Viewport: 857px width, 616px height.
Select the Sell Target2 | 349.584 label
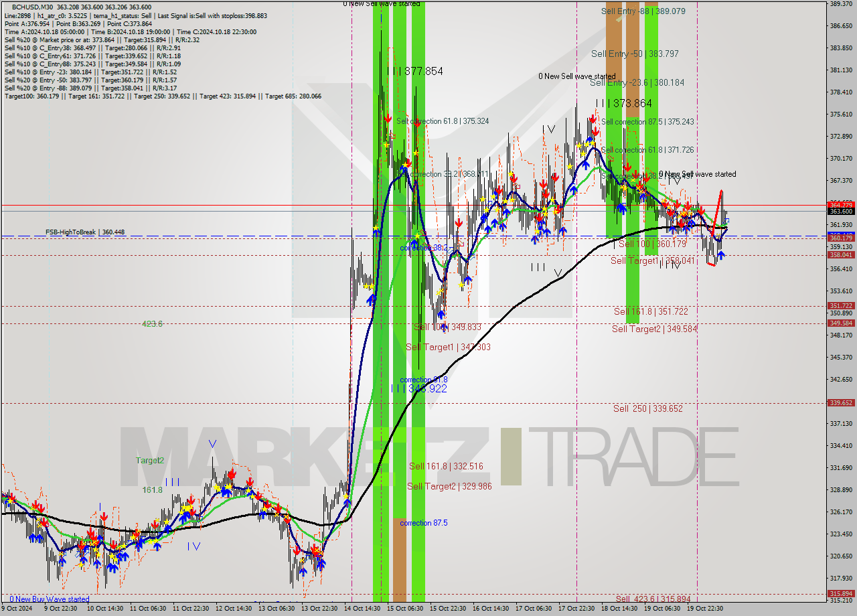654,329
